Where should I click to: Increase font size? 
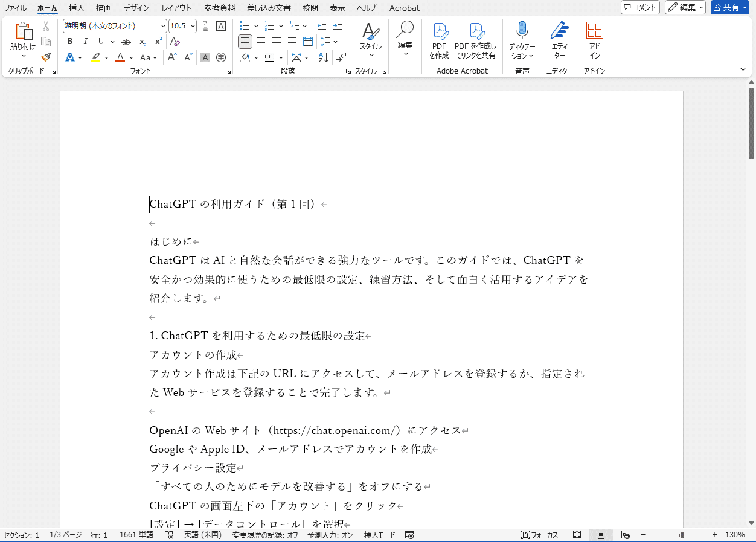pos(172,57)
